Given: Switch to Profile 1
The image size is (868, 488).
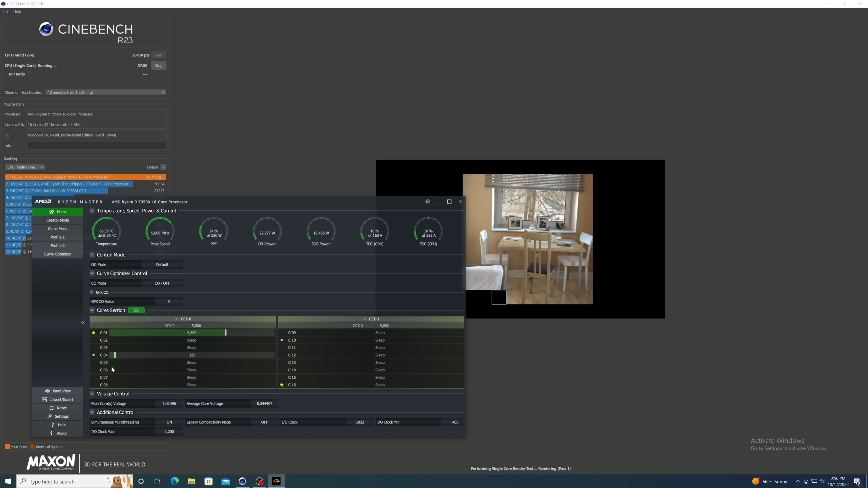Looking at the screenshot, I should click(58, 237).
